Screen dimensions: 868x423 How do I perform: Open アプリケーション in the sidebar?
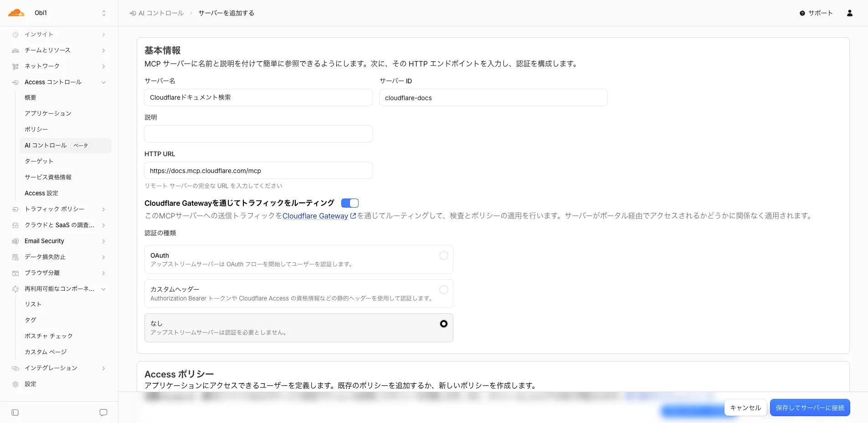(48, 113)
